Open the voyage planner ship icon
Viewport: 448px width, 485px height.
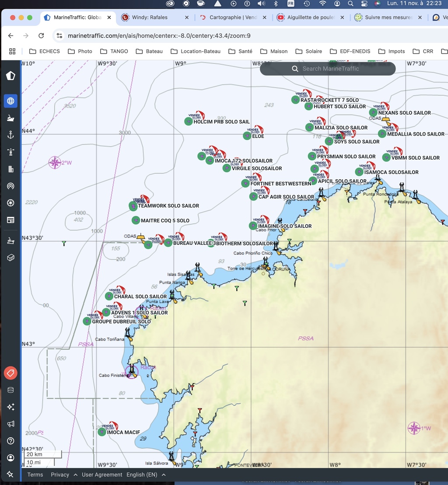(x=10, y=241)
